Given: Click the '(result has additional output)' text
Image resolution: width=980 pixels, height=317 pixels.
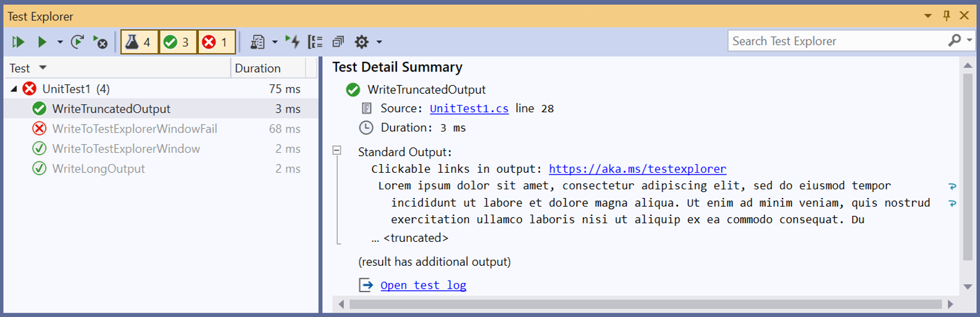Looking at the screenshot, I should (x=435, y=261).
